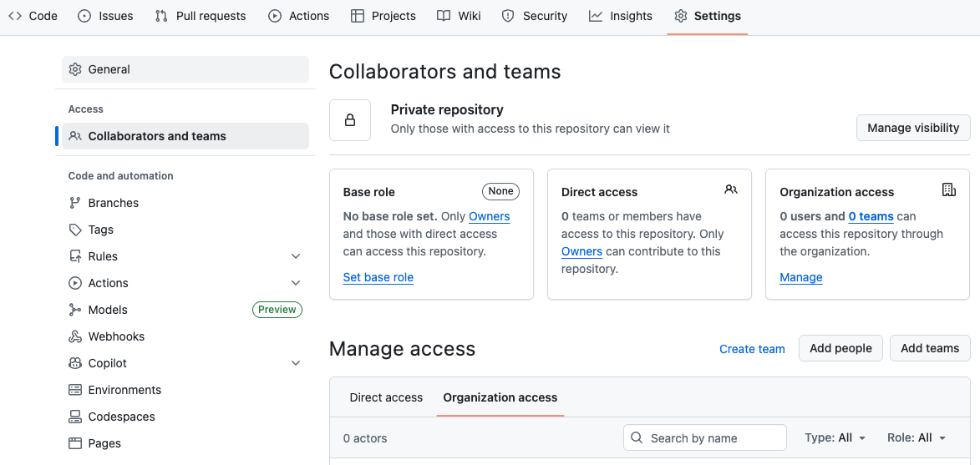Click the 0 teams link
This screenshot has width=980, height=465.
click(x=871, y=216)
